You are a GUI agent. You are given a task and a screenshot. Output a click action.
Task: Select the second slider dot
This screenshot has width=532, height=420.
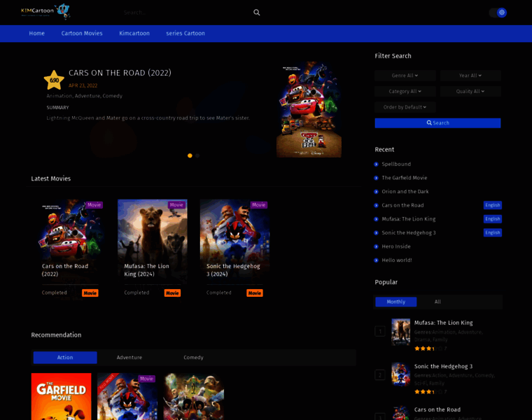(x=197, y=155)
